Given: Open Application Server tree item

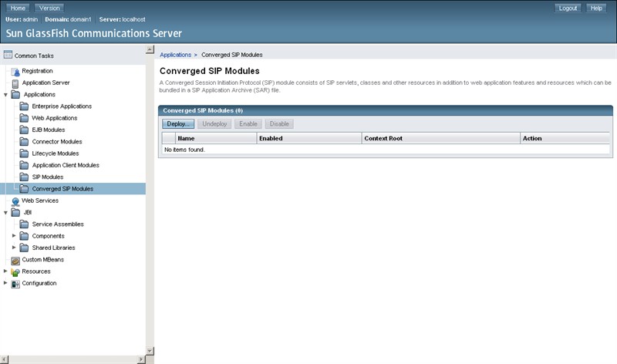Looking at the screenshot, I should tap(46, 83).
